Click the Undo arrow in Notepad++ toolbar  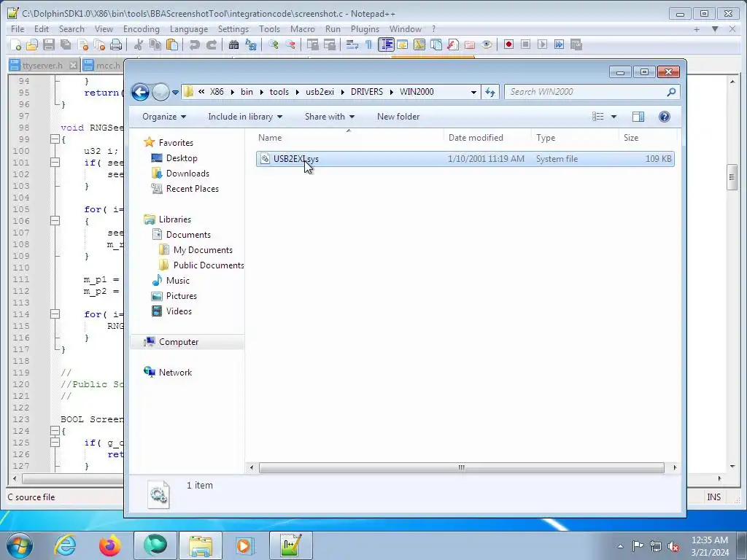[x=194, y=44]
